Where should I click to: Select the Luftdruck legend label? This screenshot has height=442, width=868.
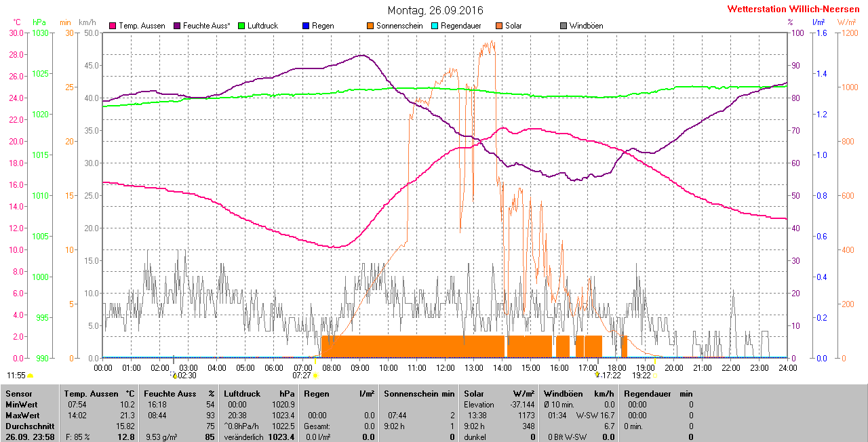point(262,26)
